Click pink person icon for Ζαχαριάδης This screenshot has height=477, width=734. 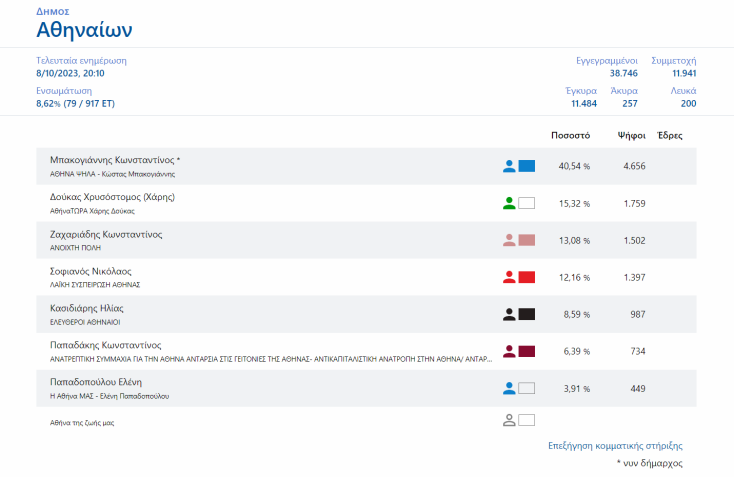(509, 240)
